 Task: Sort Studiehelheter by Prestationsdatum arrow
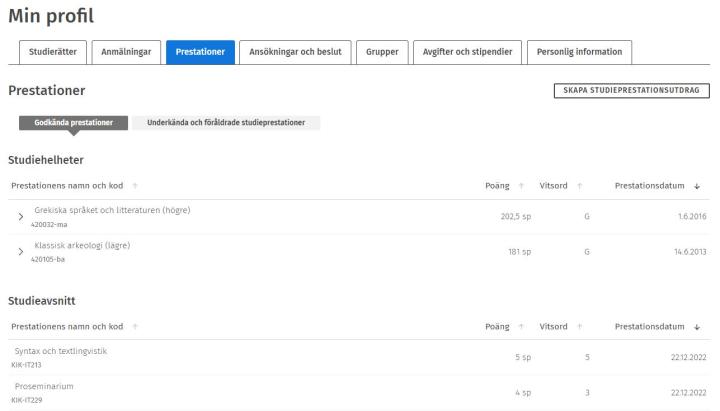696,186
